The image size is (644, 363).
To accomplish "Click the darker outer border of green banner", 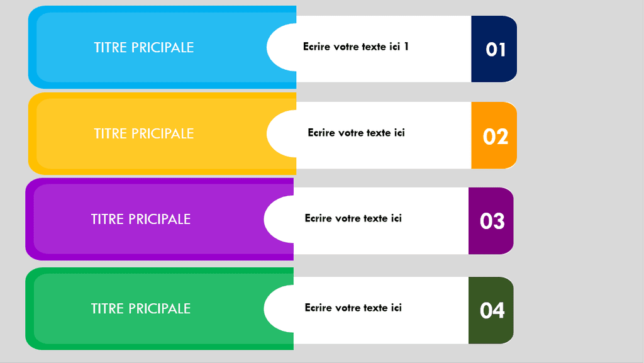I will click(x=29, y=309).
